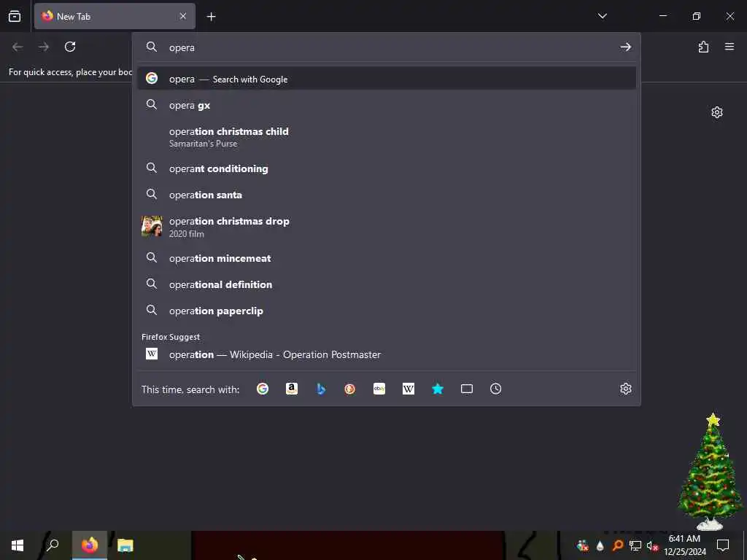Close the New Tab tab
This screenshot has height=560, width=747.
pos(183,16)
